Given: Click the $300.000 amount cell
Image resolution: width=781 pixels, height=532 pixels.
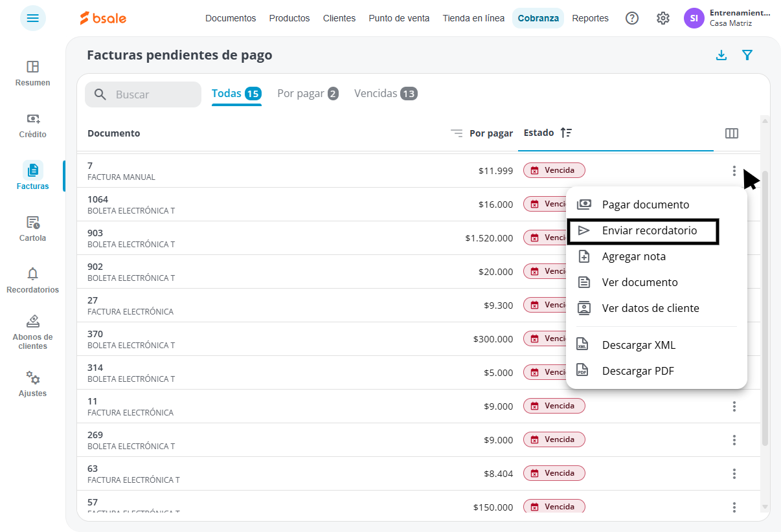Looking at the screenshot, I should [493, 339].
